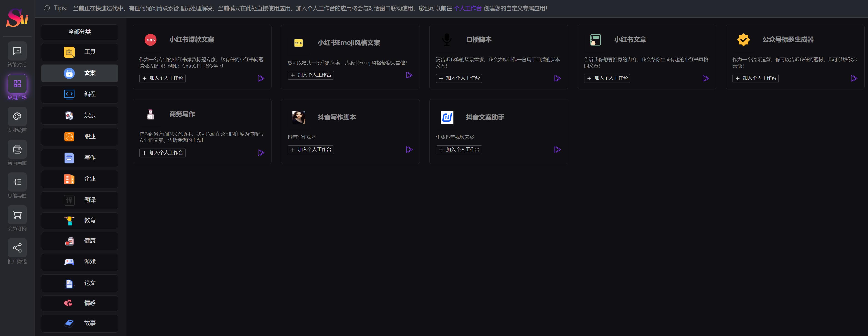The width and height of the screenshot is (868, 336).
Task: Click the 口播脚本 card title
Action: (x=479, y=40)
